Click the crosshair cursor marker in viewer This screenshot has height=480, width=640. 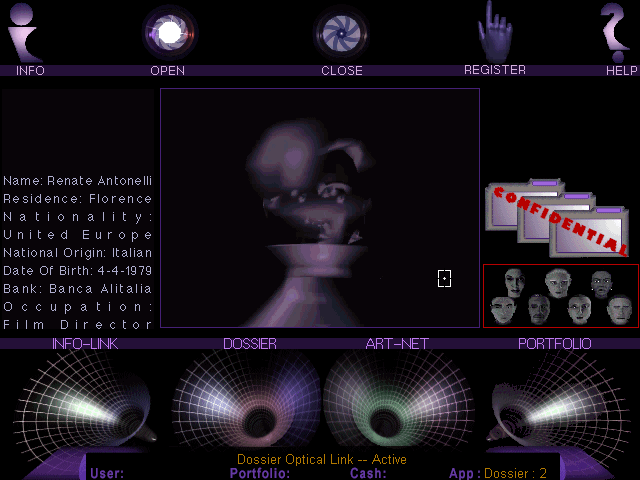pyautogui.click(x=444, y=278)
